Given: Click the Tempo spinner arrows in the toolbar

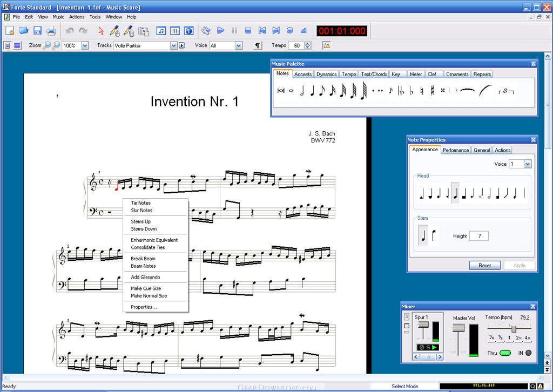Looking at the screenshot, I should click(x=307, y=45).
